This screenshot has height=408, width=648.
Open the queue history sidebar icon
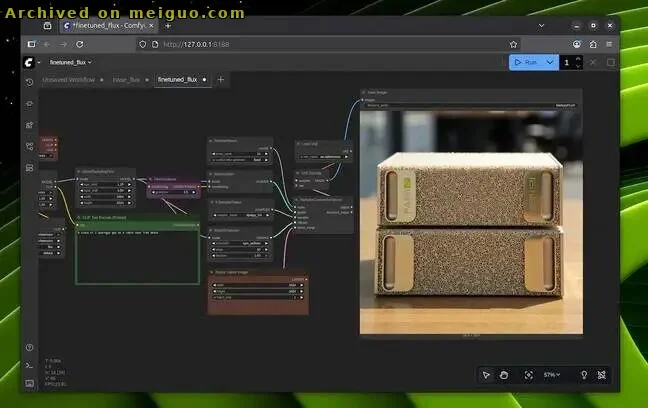tap(30, 82)
